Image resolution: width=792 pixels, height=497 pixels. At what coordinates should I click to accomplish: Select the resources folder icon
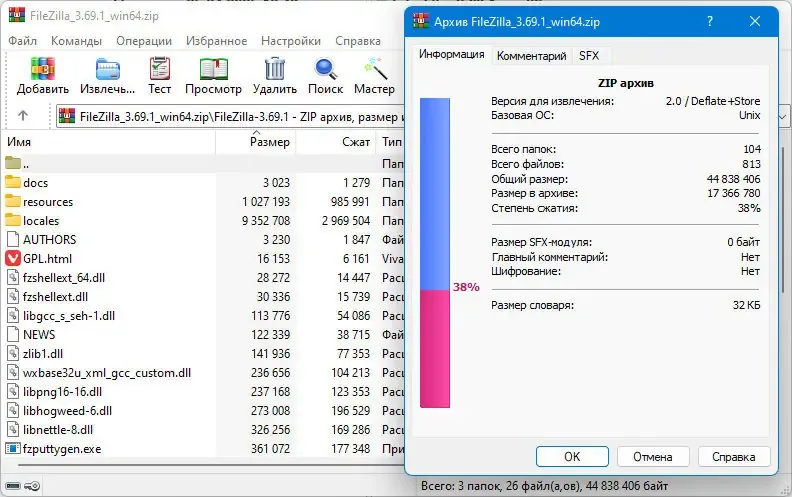click(13, 201)
